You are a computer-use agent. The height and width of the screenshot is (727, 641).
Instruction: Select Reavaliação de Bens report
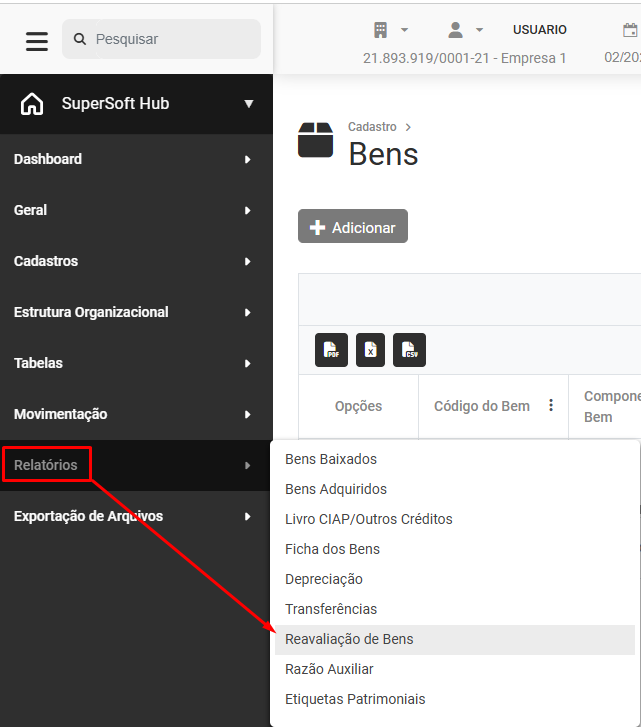coord(349,639)
